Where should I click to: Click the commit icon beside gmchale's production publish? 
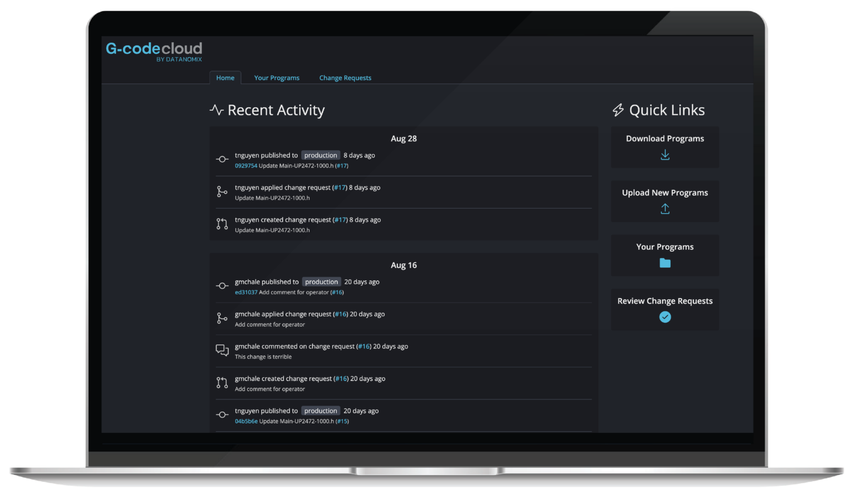(222, 286)
